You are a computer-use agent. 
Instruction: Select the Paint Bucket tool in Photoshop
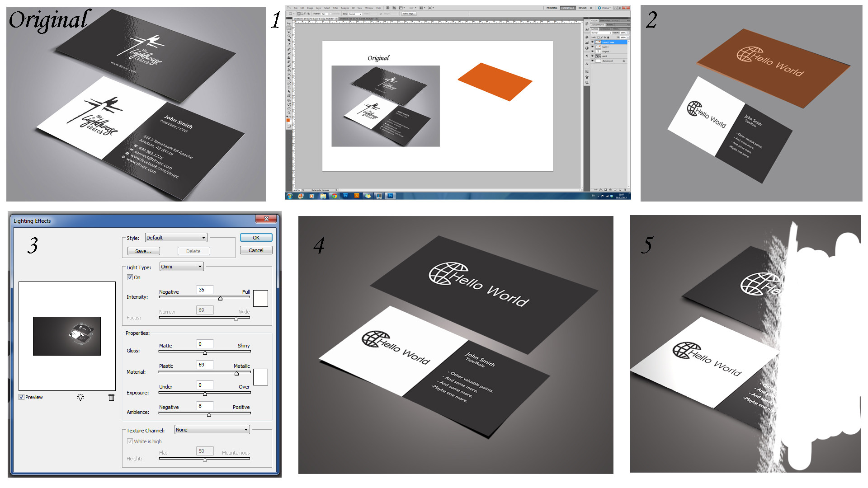tap(289, 70)
